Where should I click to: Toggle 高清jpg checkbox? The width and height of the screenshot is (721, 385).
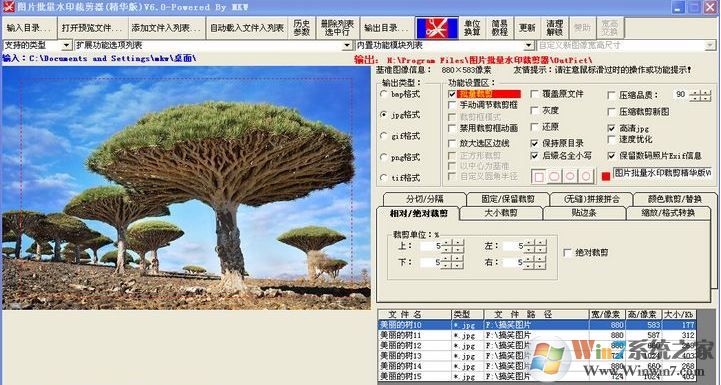[612, 128]
